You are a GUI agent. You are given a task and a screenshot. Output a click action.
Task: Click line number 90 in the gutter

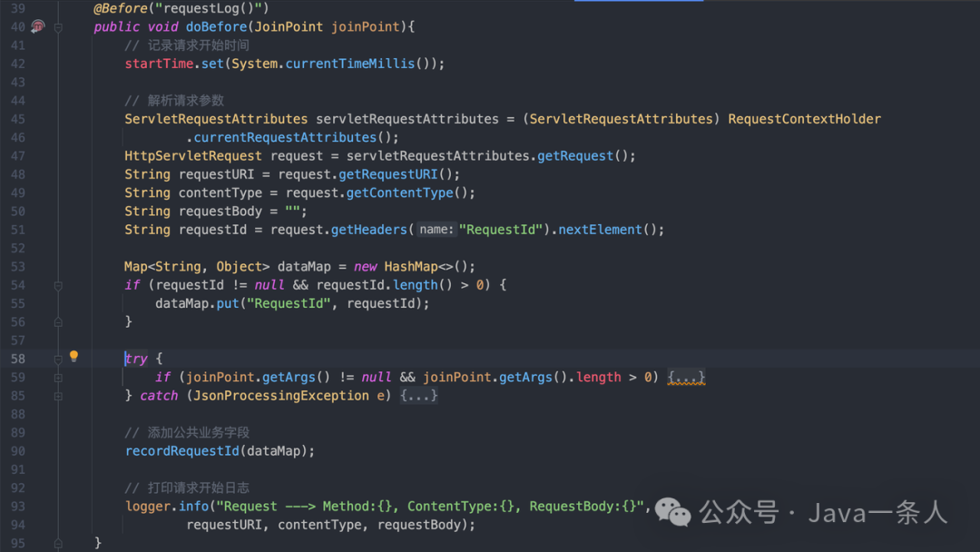18,450
